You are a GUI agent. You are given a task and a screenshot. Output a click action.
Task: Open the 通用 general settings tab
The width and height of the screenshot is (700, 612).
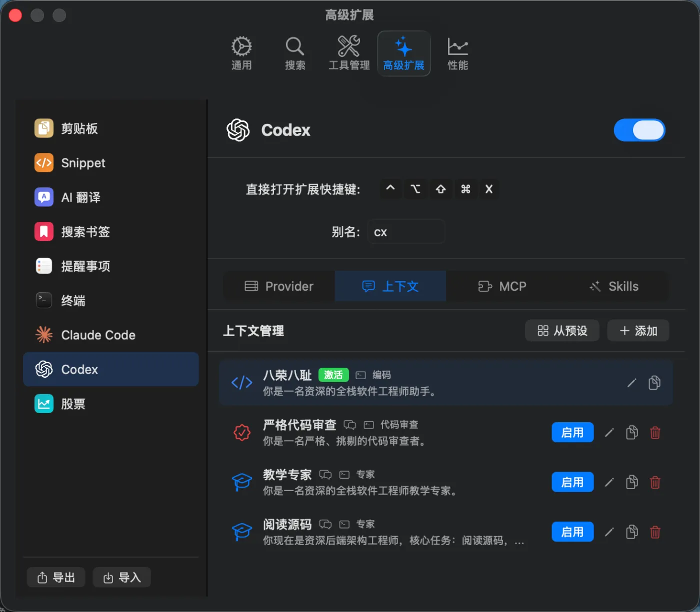241,53
